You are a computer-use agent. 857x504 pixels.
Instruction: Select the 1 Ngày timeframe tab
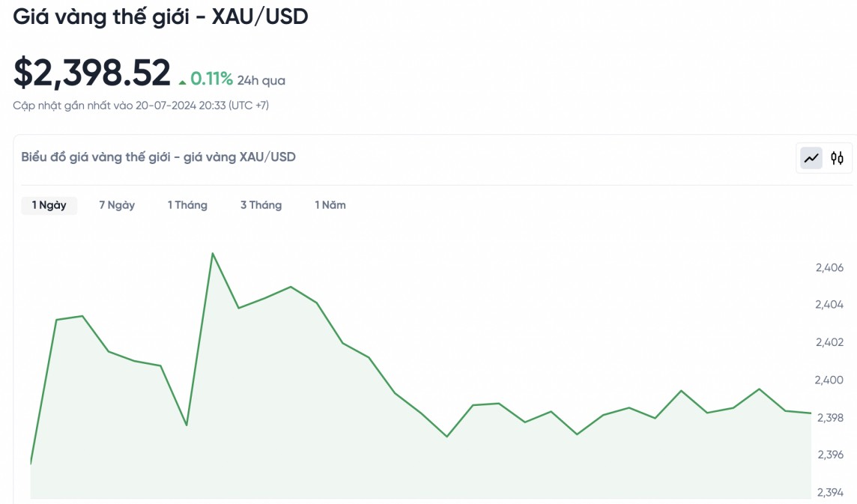pos(49,205)
